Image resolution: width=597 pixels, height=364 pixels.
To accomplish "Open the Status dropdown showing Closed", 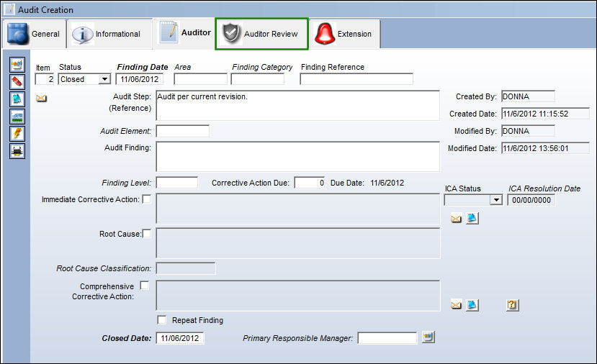I will (104, 79).
